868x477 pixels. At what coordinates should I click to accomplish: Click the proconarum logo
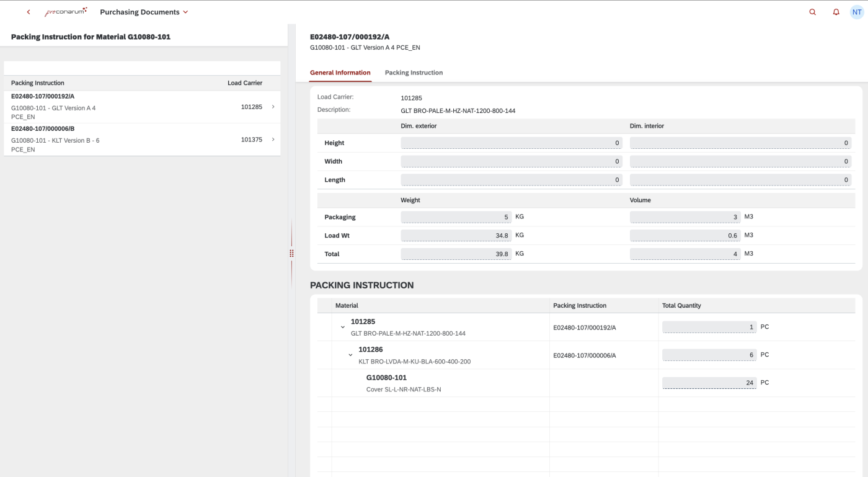pos(66,12)
